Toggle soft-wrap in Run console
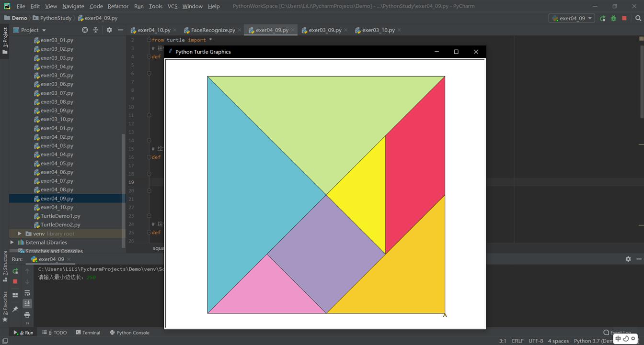Image resolution: width=644 pixels, height=345 pixels. point(27,293)
